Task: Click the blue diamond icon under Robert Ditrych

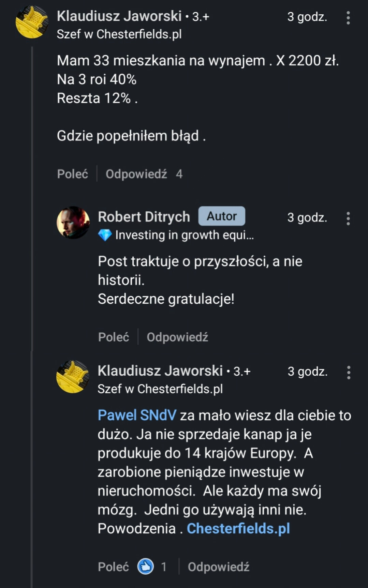Action: tap(105, 235)
